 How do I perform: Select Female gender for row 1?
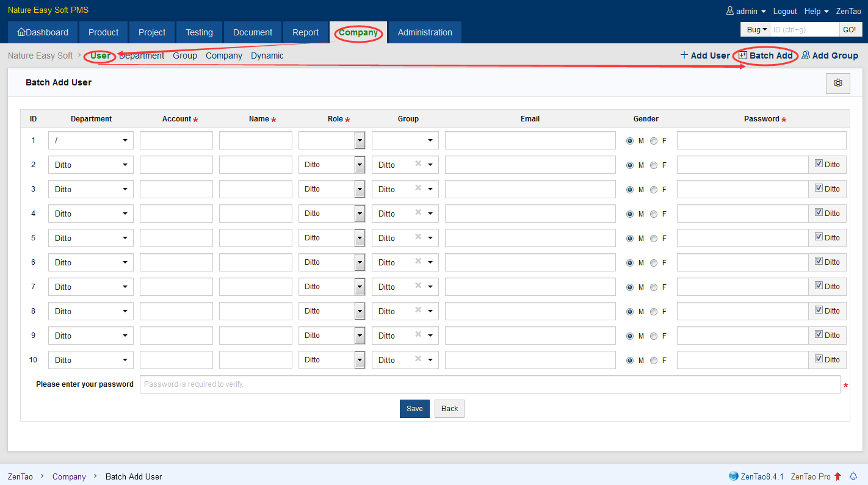click(654, 141)
